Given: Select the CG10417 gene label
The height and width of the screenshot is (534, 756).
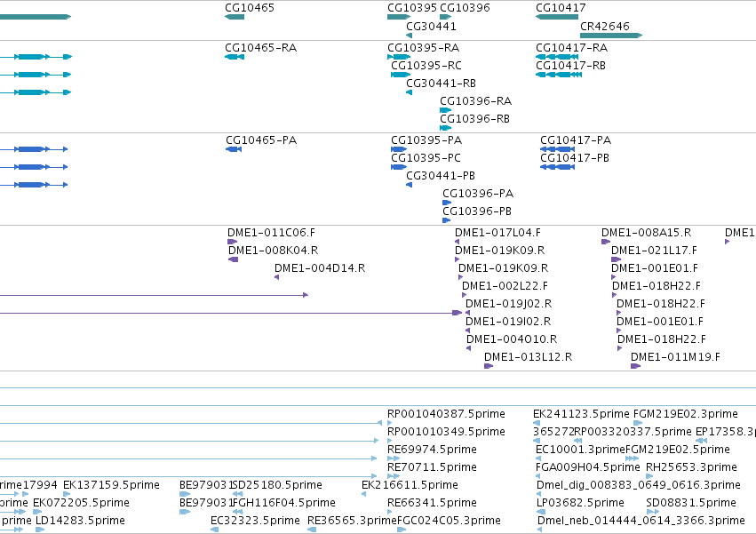Looking at the screenshot, I should coord(561,8).
